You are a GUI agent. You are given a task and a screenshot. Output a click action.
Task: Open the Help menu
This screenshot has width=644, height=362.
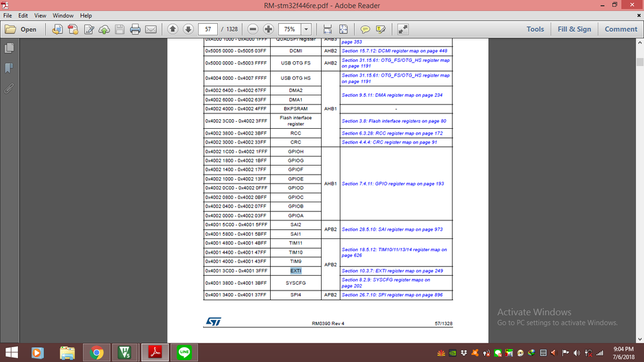[86, 15]
